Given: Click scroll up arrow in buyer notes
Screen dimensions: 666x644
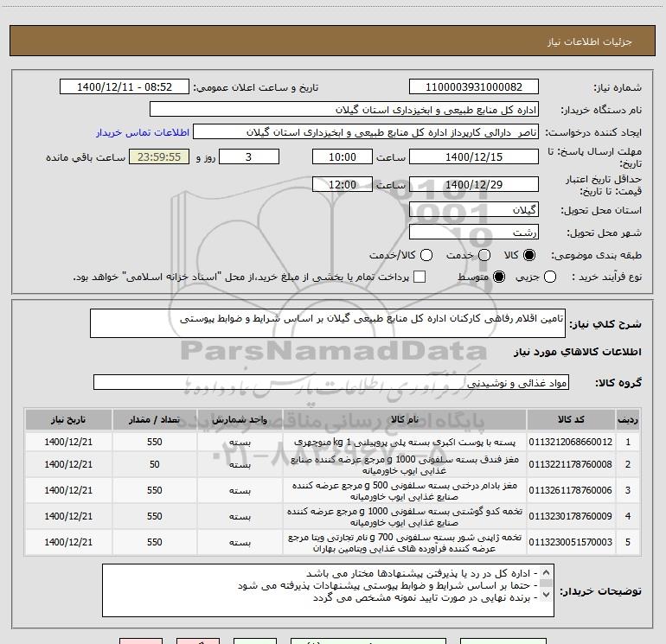Looking at the screenshot, I should (x=546, y=572).
